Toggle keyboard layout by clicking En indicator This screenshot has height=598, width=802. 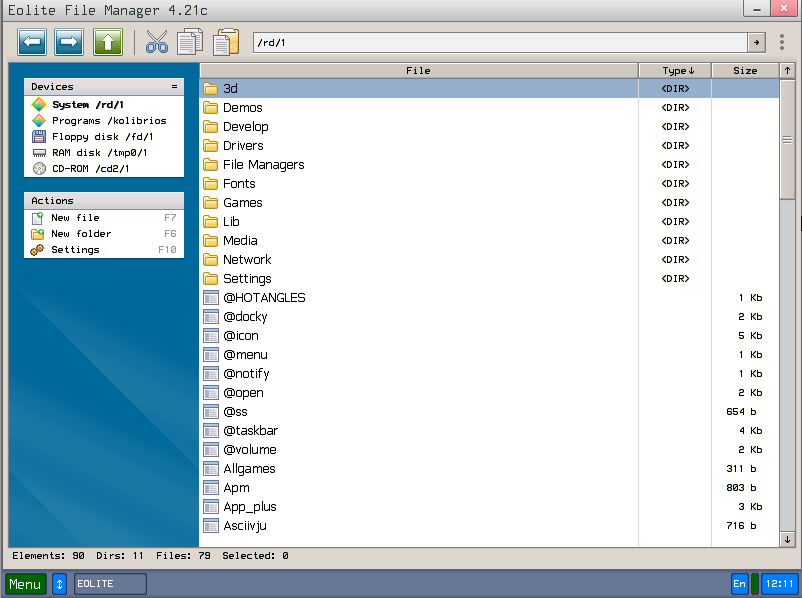pos(740,583)
